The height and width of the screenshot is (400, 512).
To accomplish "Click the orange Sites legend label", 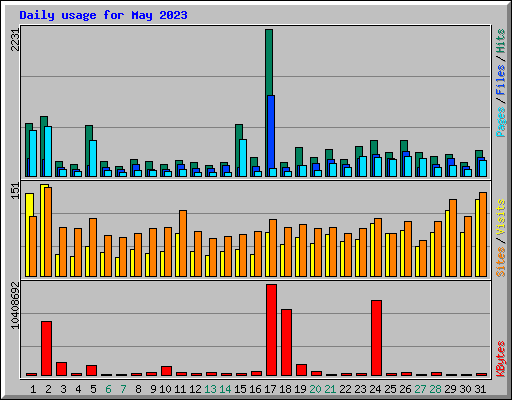I will coord(501,262).
